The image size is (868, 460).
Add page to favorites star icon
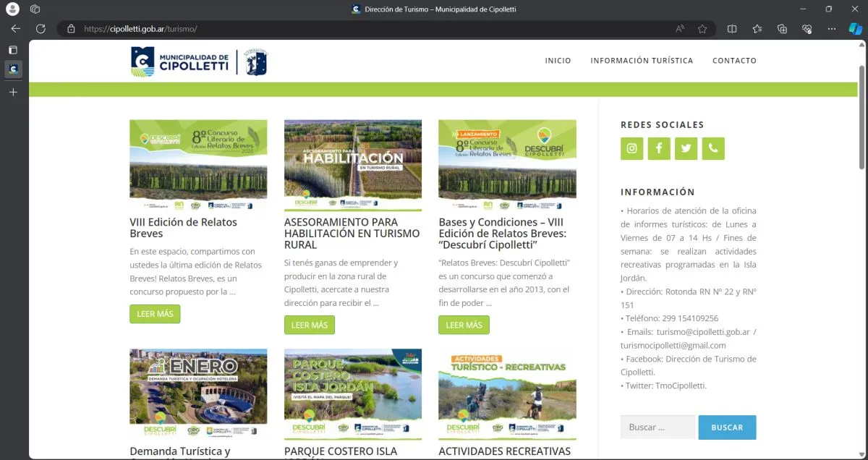(702, 29)
